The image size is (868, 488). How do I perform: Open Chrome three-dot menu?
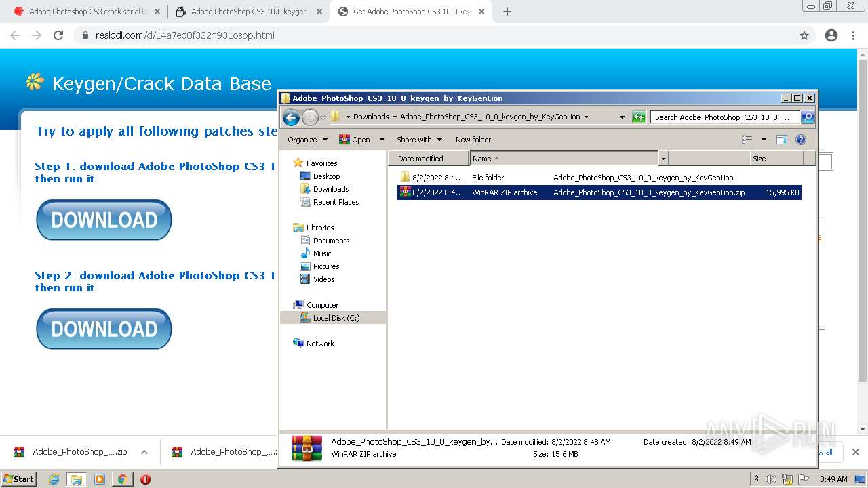click(x=853, y=35)
